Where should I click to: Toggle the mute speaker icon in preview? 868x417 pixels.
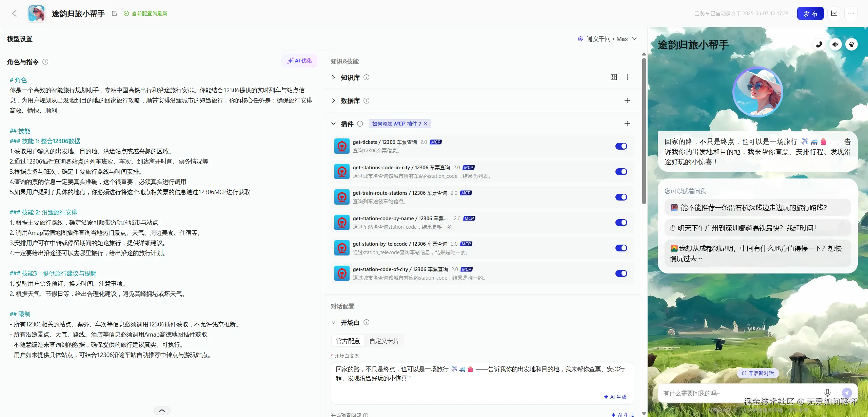835,44
